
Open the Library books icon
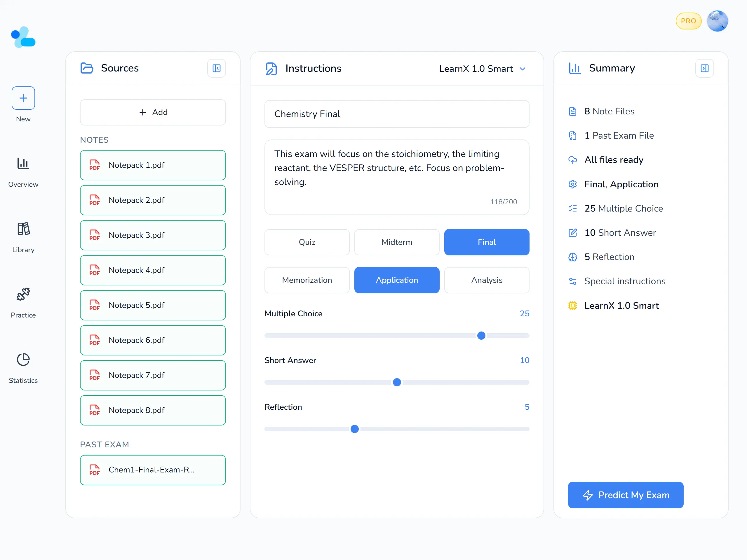[23, 229]
